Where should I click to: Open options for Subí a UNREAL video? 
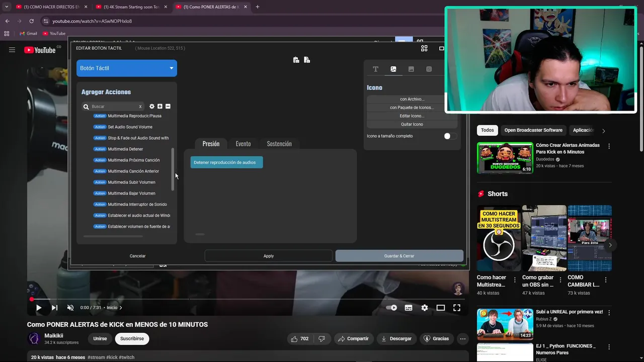point(609,313)
